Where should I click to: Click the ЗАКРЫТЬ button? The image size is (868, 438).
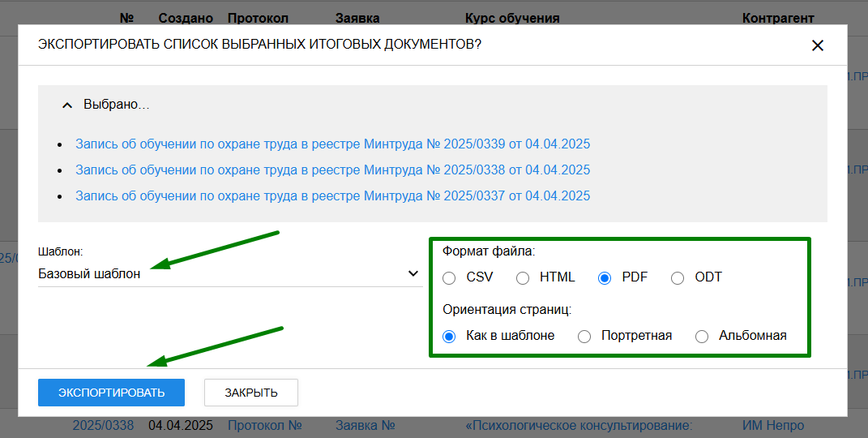(251, 393)
